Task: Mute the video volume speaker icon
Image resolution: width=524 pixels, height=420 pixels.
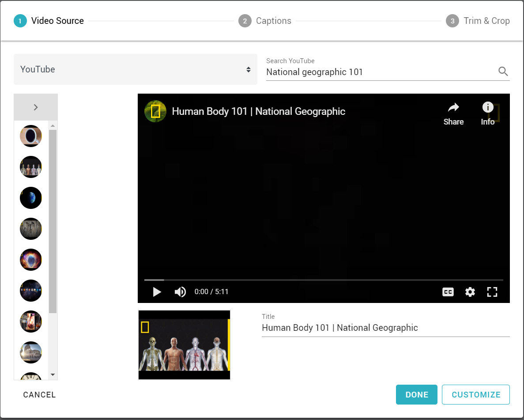Action: [180, 292]
